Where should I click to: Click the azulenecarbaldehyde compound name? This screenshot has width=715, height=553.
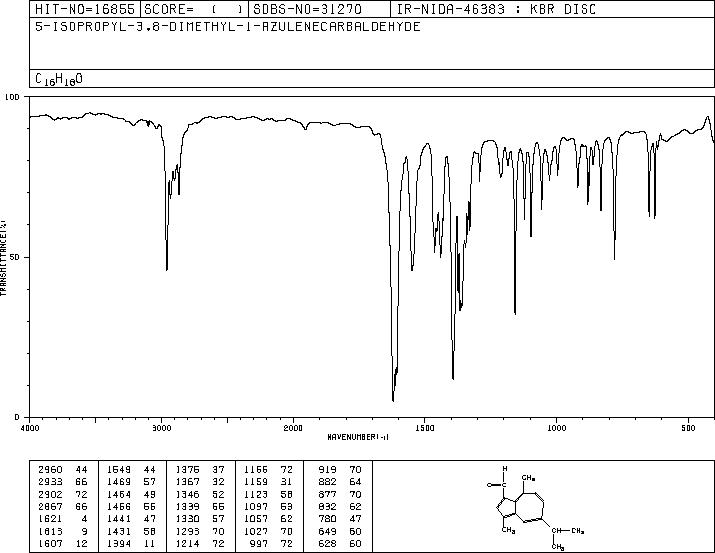(x=228, y=26)
